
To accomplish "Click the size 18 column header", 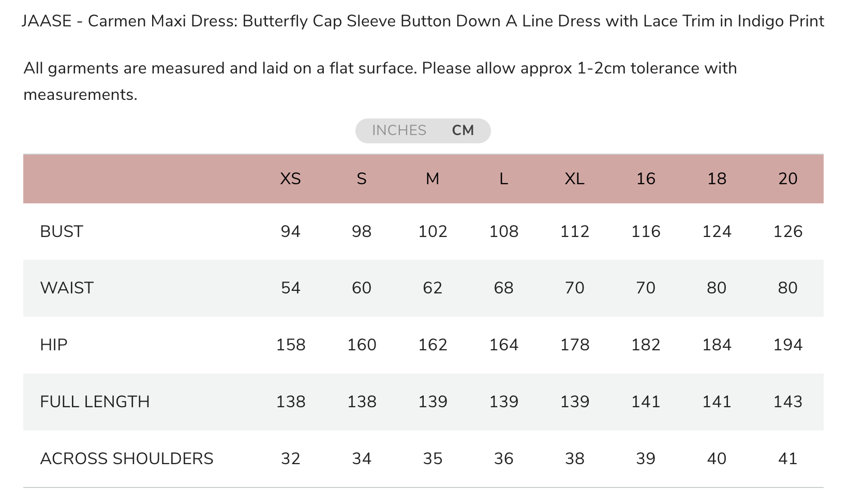I will click(717, 179).
